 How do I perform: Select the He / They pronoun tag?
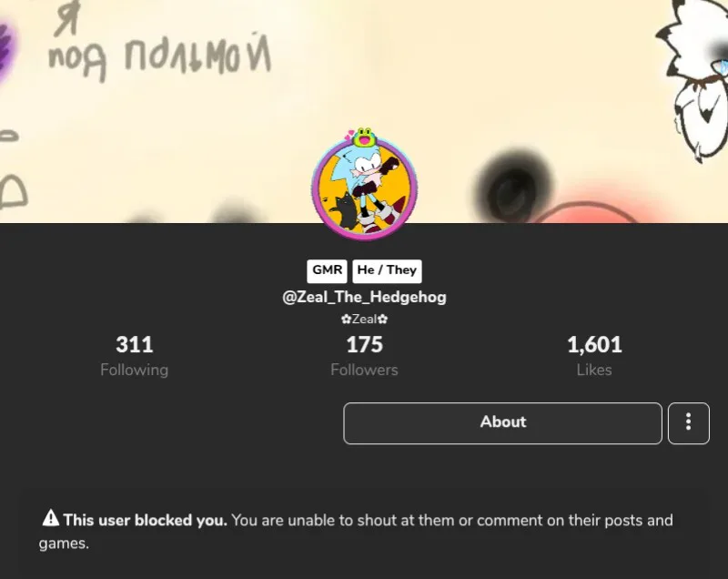[387, 270]
